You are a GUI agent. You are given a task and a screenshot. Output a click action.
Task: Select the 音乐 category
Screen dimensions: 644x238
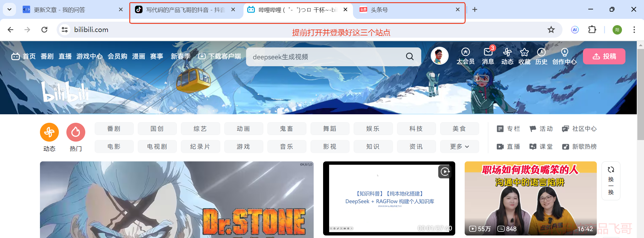point(287,147)
